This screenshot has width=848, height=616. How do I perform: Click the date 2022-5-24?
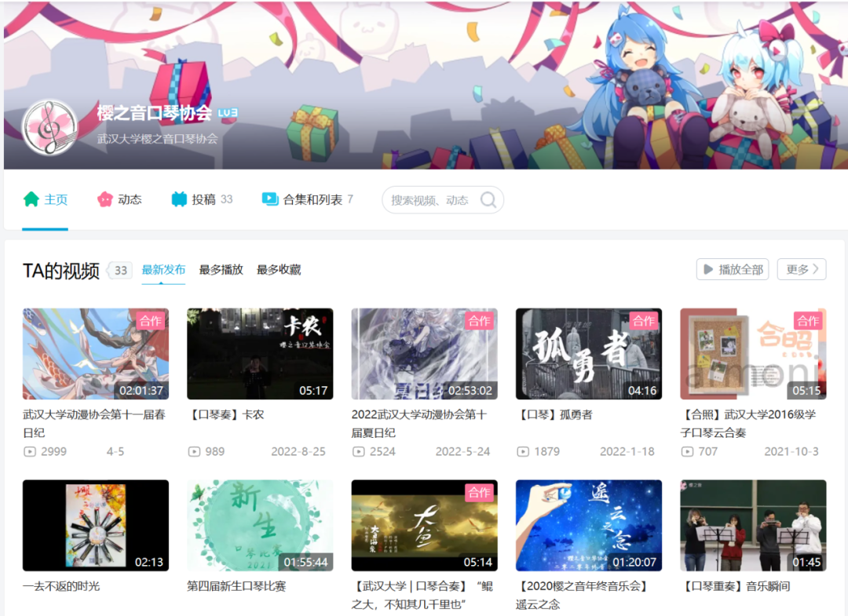[x=463, y=452]
